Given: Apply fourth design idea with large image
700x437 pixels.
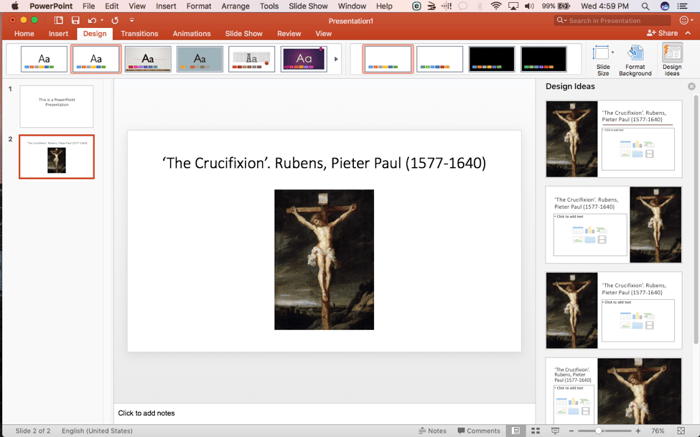Looking at the screenshot, I should (x=614, y=391).
